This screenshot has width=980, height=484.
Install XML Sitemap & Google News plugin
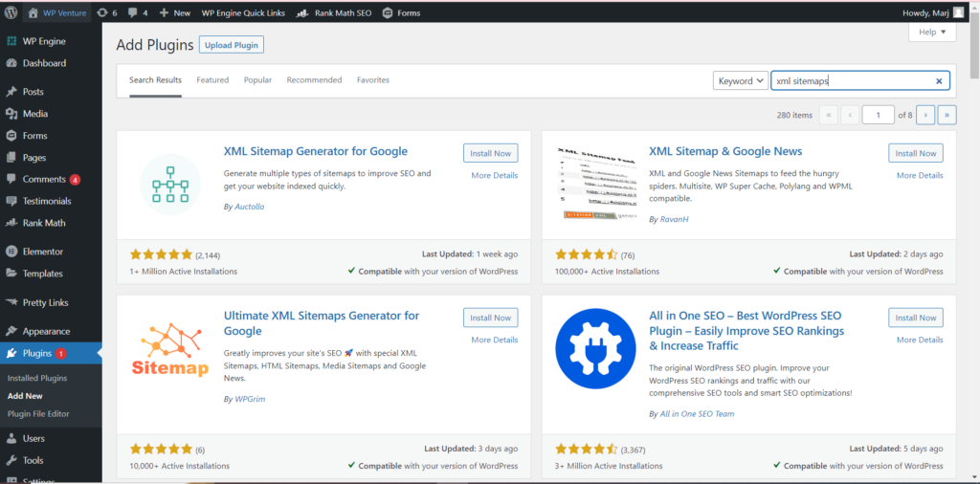(916, 153)
